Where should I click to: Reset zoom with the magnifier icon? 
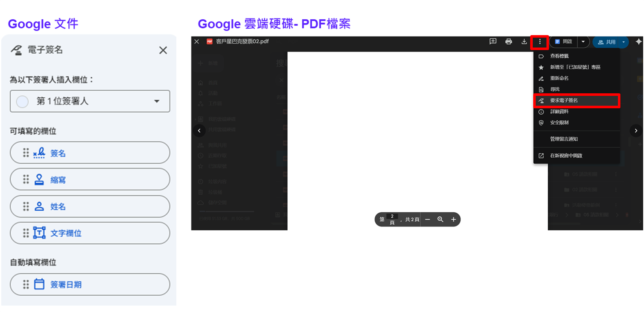[440, 220]
